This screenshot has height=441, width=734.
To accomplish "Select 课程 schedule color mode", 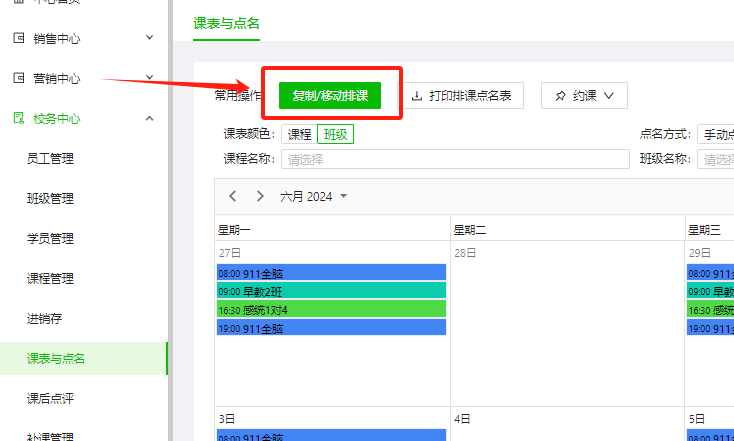I will (x=299, y=135).
